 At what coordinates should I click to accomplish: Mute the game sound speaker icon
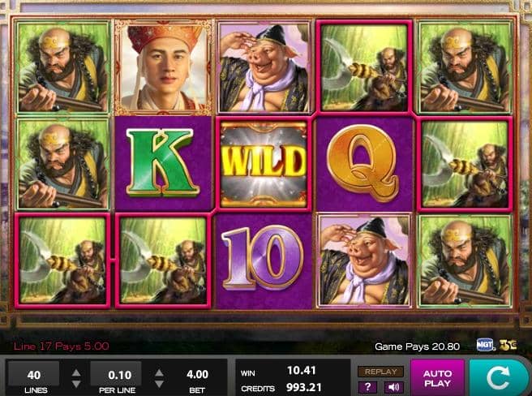pyautogui.click(x=393, y=387)
